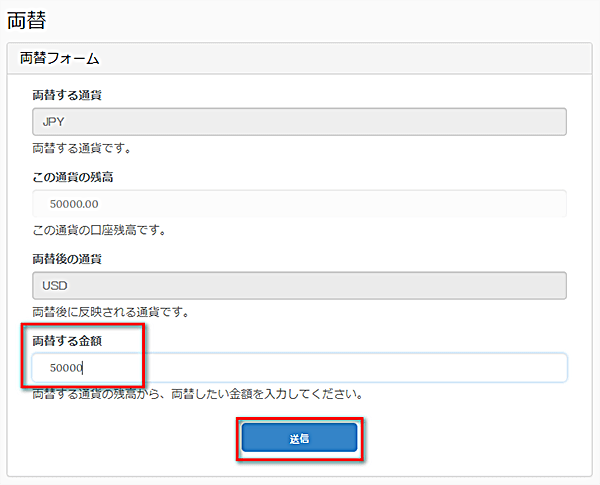Click the 両替フォーム panel header
Screen dimensions: 600x485
pos(299,58)
